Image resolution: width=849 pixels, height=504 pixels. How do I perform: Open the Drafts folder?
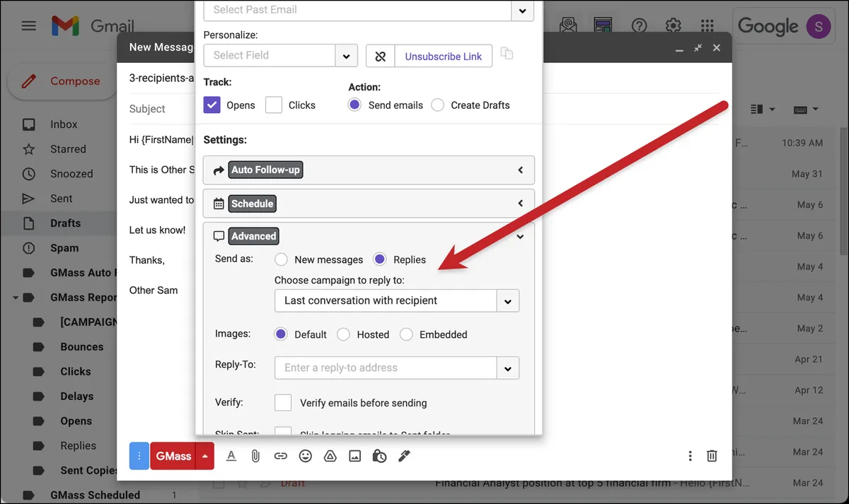(x=65, y=223)
